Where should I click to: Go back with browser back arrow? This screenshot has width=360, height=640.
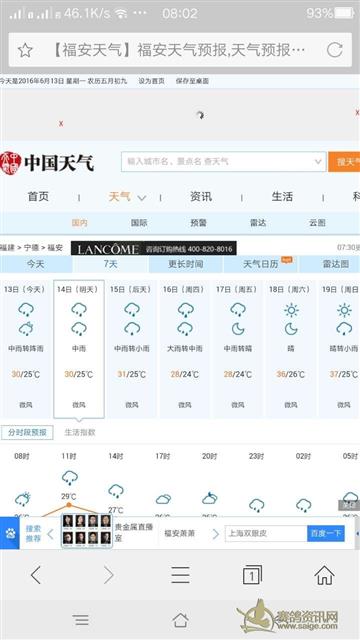tap(36, 575)
